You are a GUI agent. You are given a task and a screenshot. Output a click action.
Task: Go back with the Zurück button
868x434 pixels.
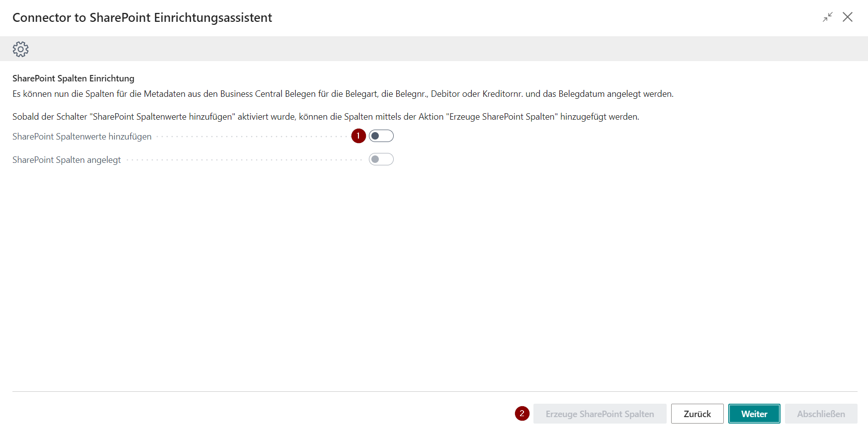pos(697,414)
